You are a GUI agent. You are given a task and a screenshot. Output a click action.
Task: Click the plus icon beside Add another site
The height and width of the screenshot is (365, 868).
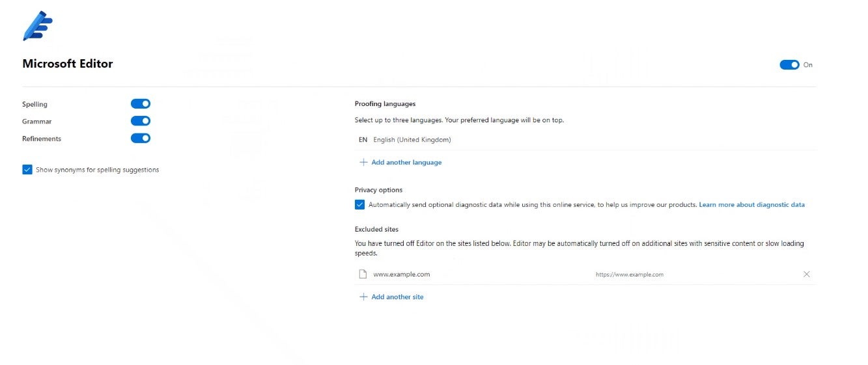click(363, 297)
